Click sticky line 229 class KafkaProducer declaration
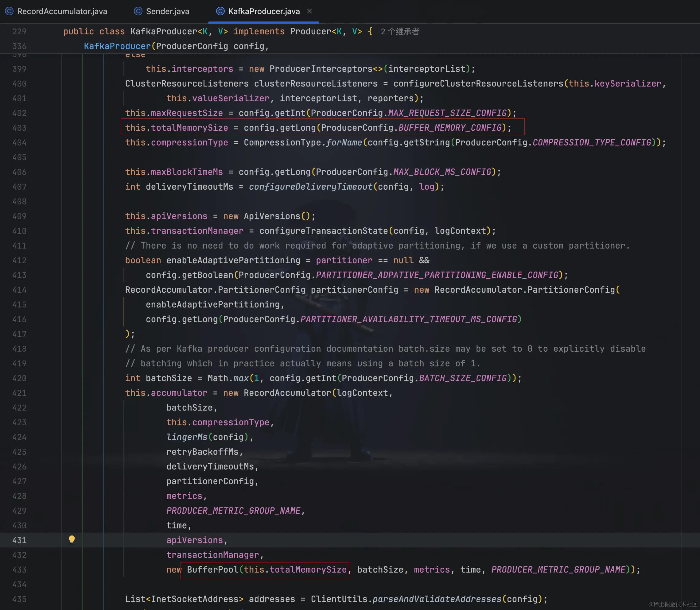The width and height of the screenshot is (700, 610). [218, 32]
